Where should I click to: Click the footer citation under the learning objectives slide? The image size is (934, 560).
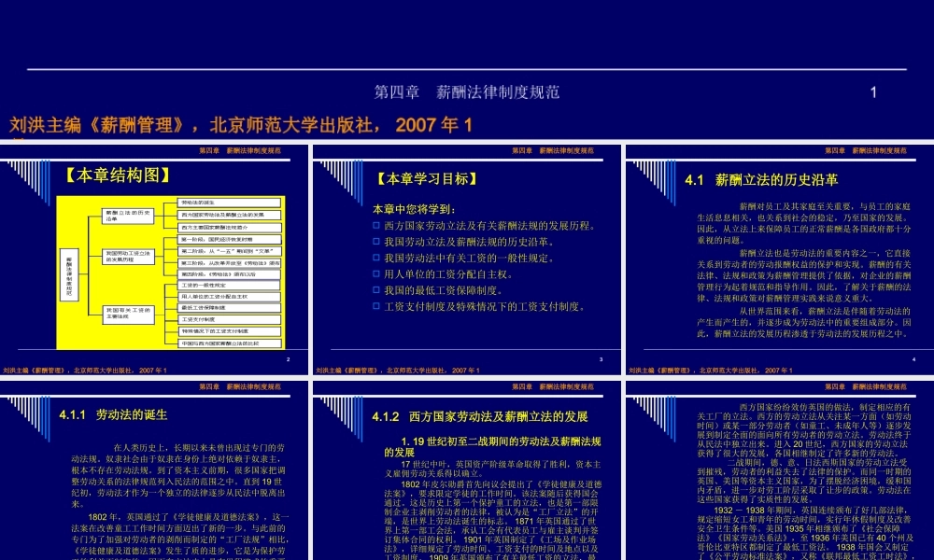[x=397, y=371]
